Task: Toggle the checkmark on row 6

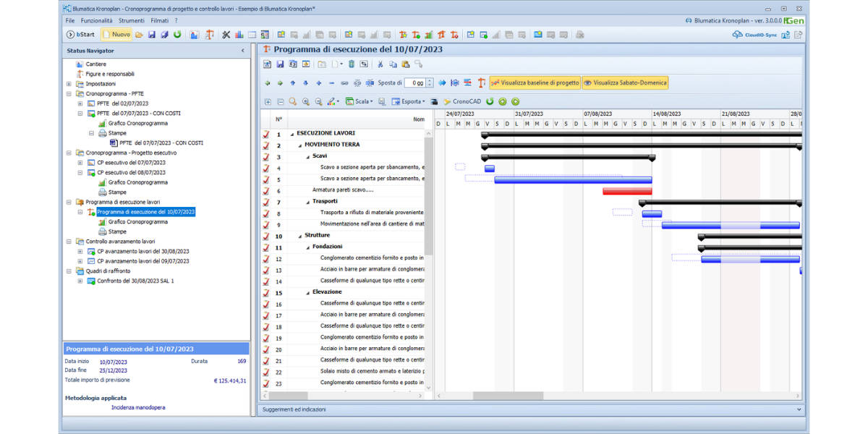Action: 266,191
